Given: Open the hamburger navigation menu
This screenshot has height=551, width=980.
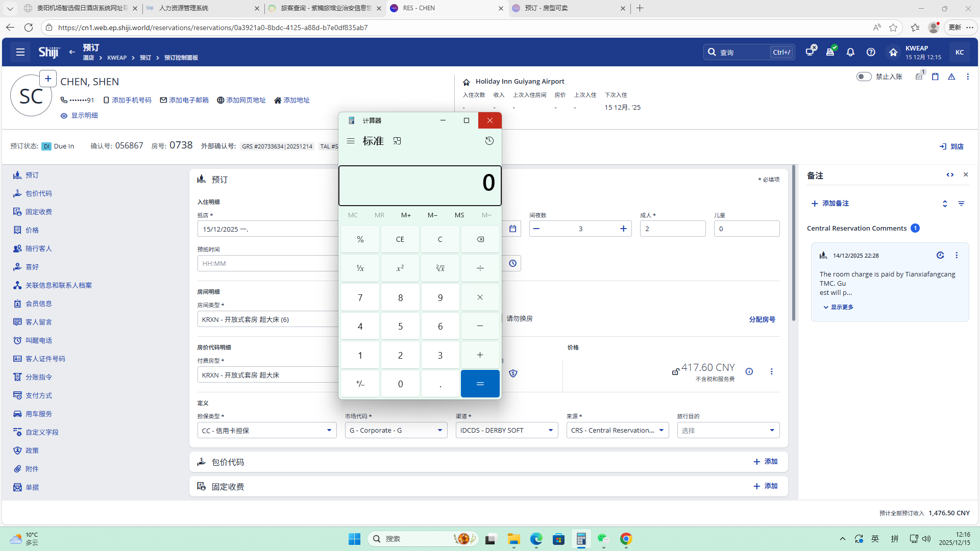Looking at the screenshot, I should pos(20,52).
